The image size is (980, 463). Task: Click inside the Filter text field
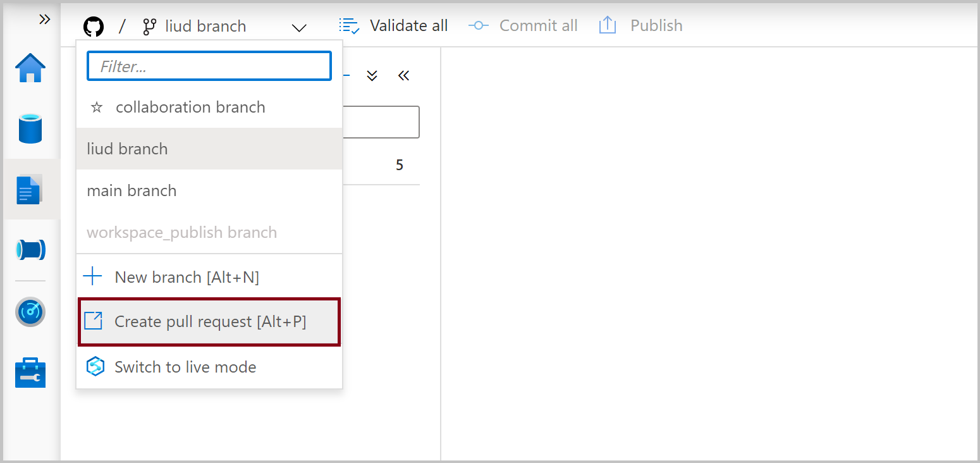point(209,65)
